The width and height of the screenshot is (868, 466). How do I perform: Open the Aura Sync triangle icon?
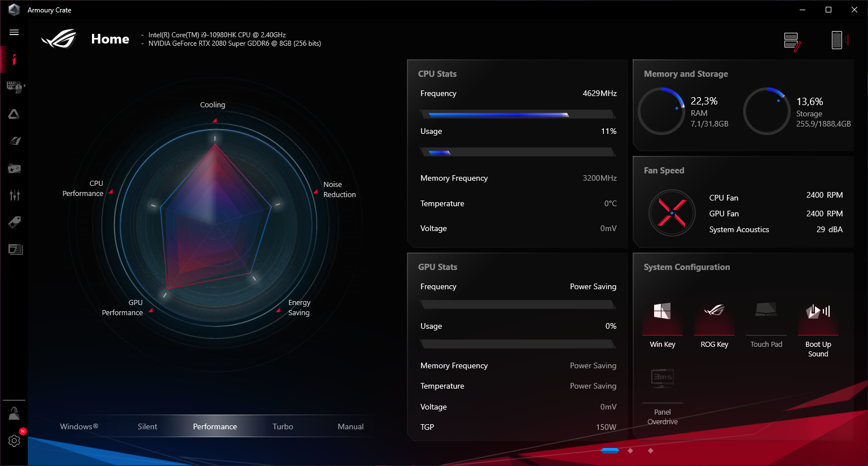14,114
